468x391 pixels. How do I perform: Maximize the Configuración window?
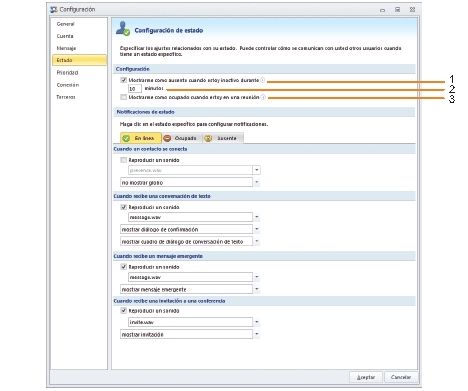[397, 10]
